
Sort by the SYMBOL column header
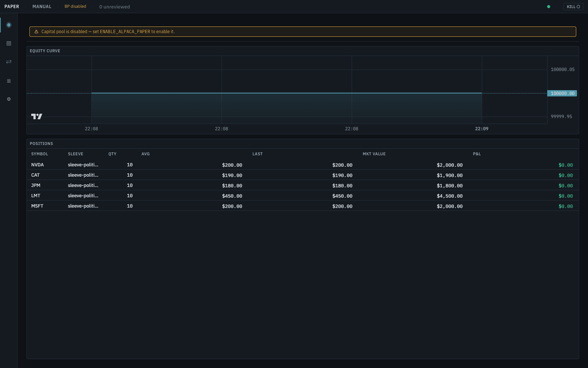(40, 154)
